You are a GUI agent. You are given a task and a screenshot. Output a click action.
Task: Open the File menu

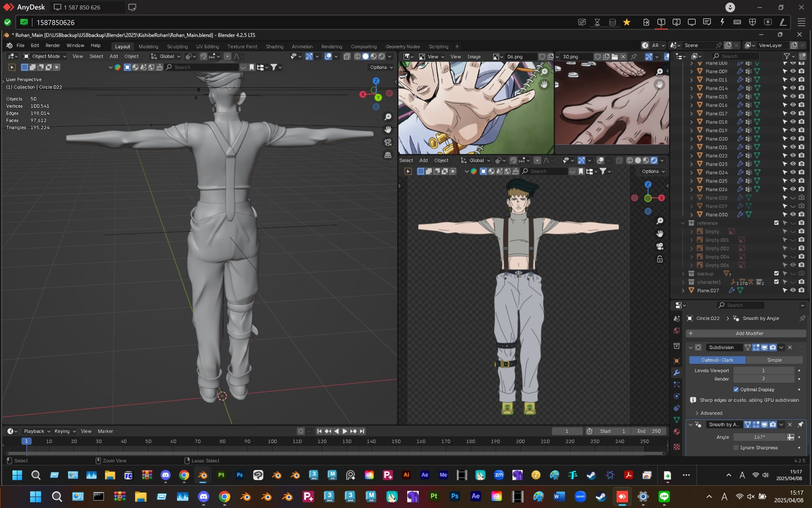21,45
